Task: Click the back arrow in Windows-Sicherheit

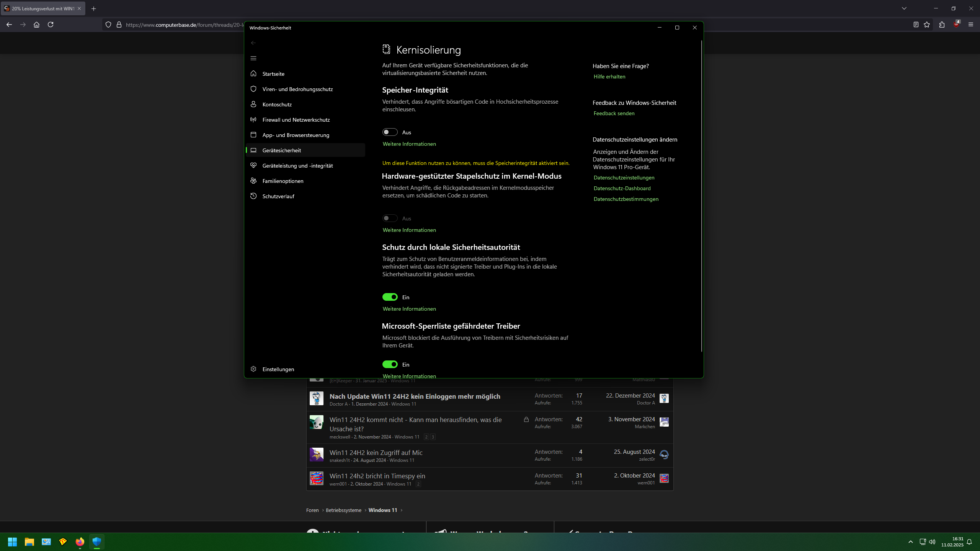Action: pos(253,43)
